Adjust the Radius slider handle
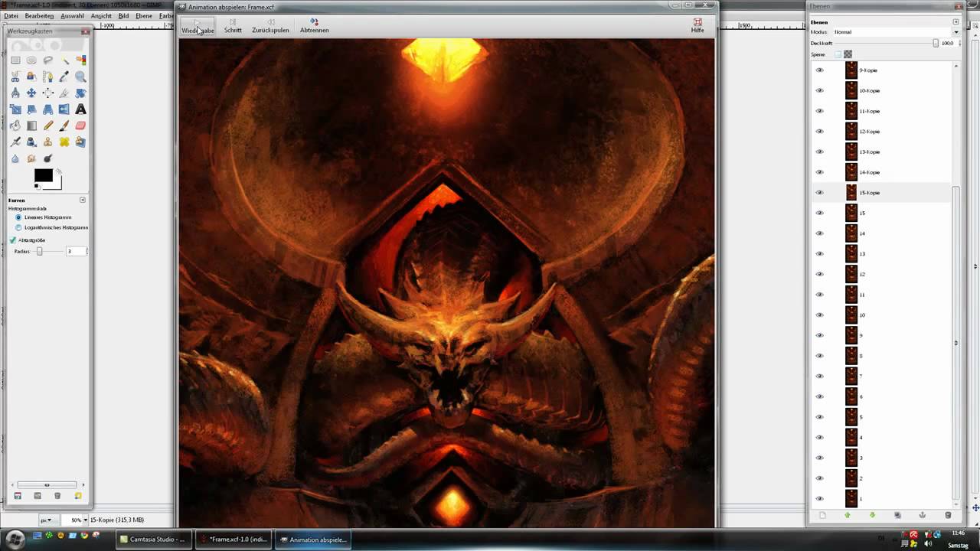980x551 pixels. [x=39, y=251]
